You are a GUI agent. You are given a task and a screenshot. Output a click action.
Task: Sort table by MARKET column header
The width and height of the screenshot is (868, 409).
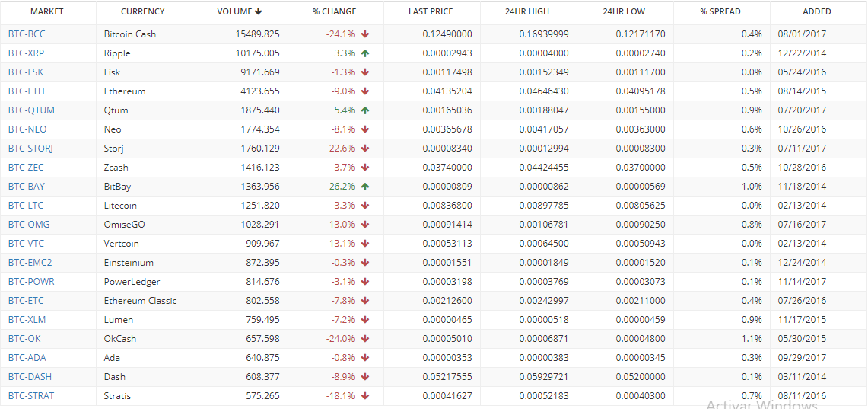(x=47, y=11)
